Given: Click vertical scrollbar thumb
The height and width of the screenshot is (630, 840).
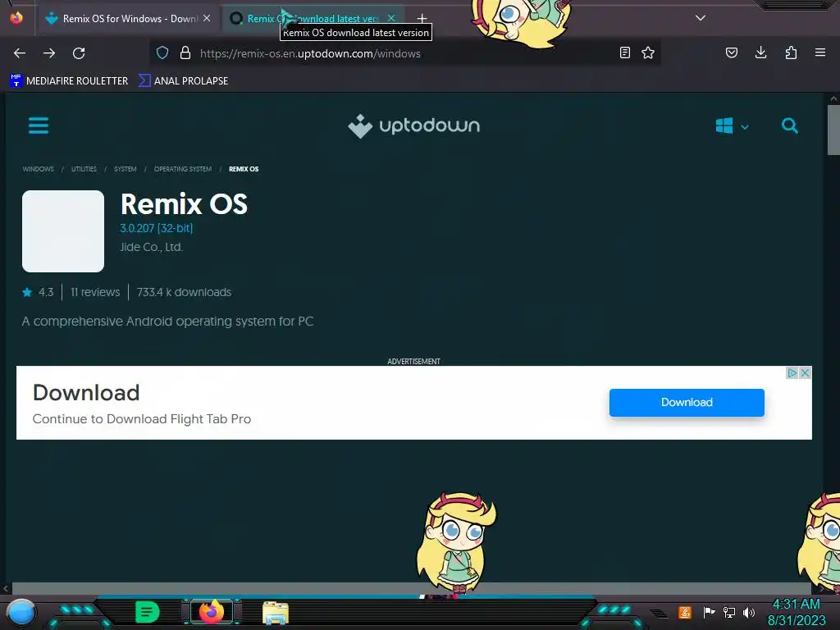Looking at the screenshot, I should 833,130.
